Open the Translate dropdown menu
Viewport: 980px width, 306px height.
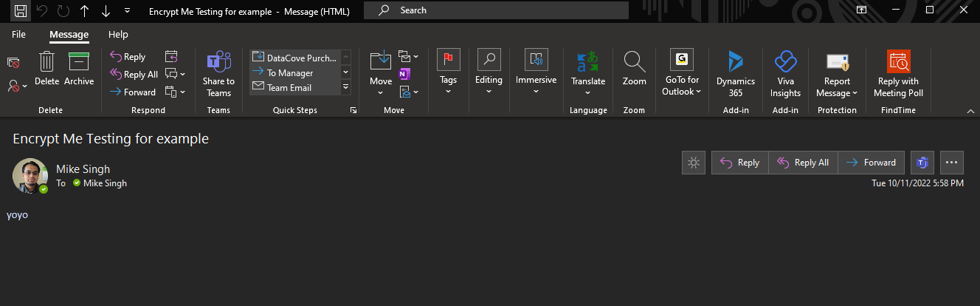click(x=587, y=92)
